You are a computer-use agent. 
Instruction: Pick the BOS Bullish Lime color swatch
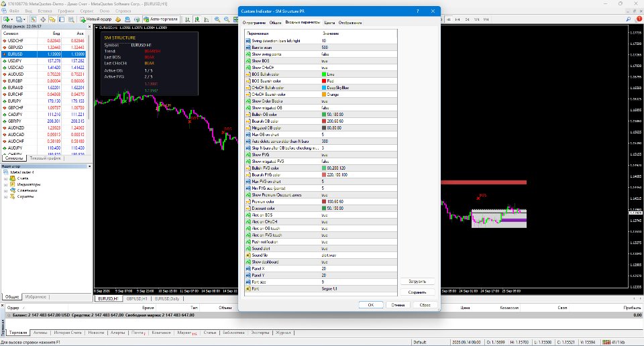point(324,74)
